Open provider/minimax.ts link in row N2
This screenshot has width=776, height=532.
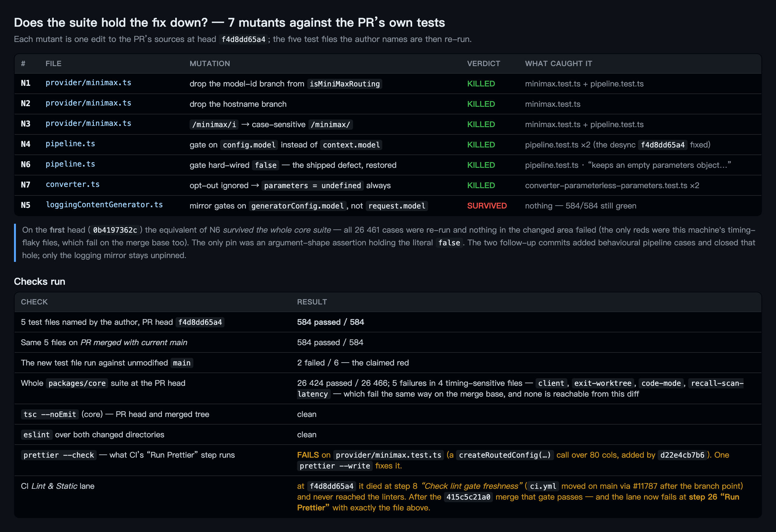click(88, 103)
